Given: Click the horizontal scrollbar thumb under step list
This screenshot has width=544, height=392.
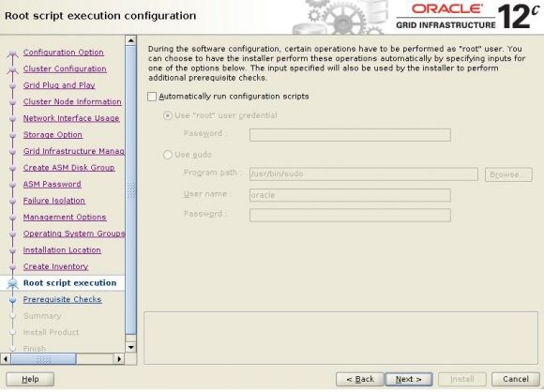Looking at the screenshot, I should (43, 358).
